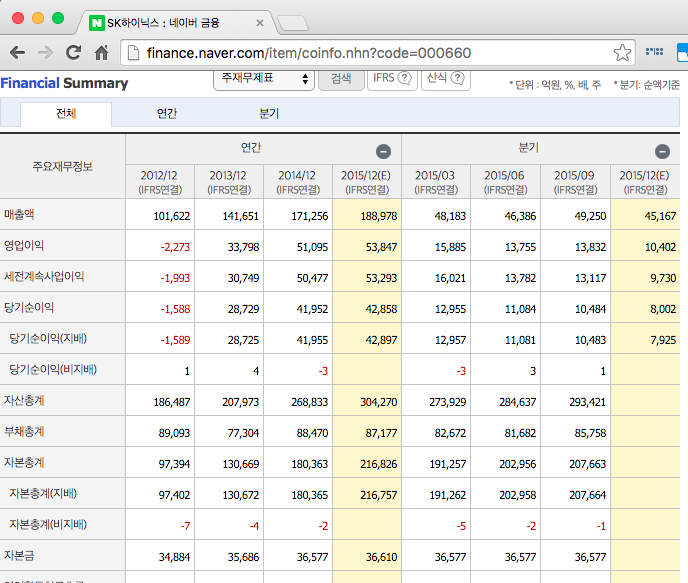The height and width of the screenshot is (583, 688).
Task: Open the 주재무제표 dropdown
Action: pos(264,79)
